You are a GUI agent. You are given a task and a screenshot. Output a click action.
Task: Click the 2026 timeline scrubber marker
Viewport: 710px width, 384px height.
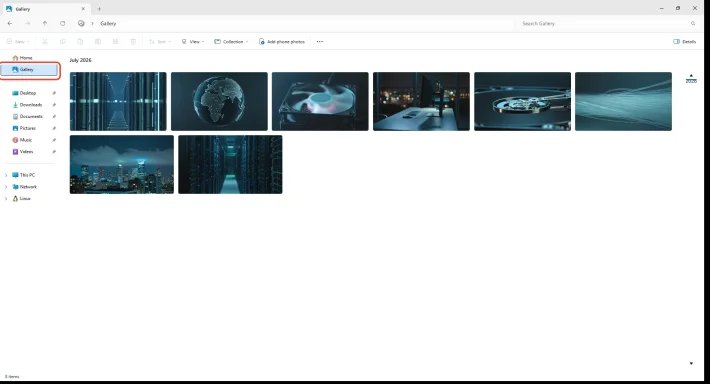coord(691,82)
